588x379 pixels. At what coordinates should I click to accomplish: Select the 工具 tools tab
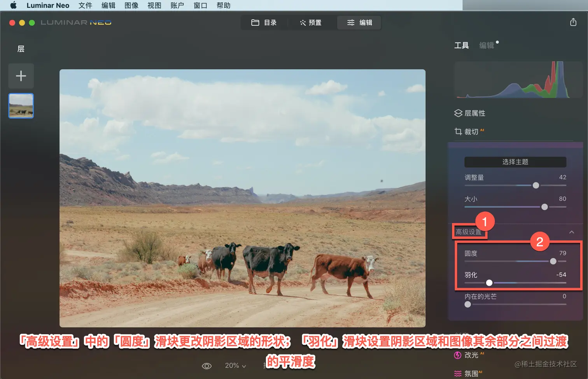point(462,45)
